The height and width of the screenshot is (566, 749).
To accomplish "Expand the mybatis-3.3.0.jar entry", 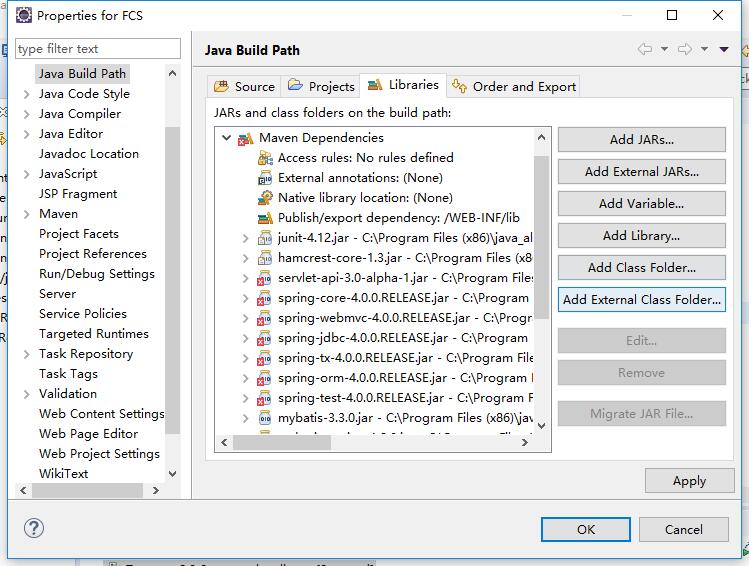I will tap(246, 418).
